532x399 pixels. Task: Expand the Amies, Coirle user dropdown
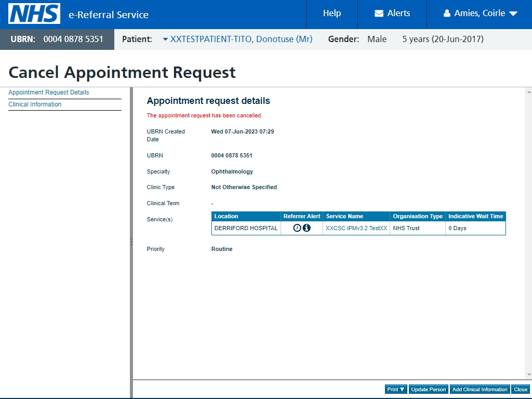click(480, 13)
